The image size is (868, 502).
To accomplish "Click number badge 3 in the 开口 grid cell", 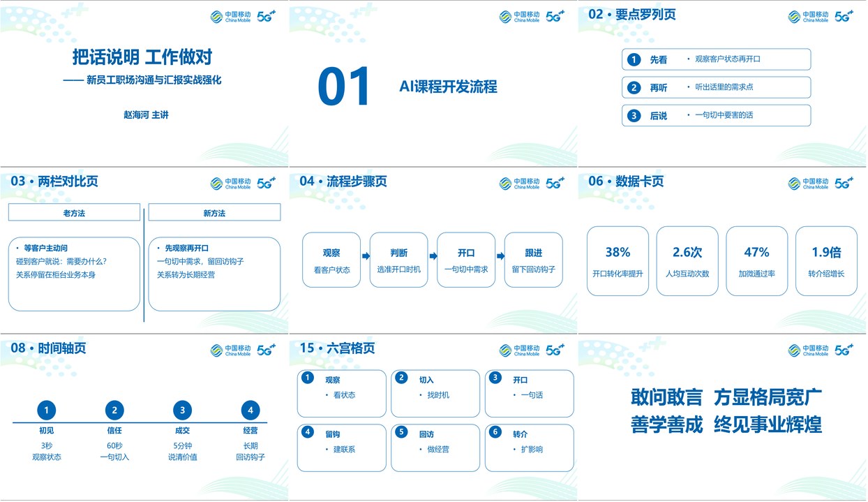I will coord(495,378).
